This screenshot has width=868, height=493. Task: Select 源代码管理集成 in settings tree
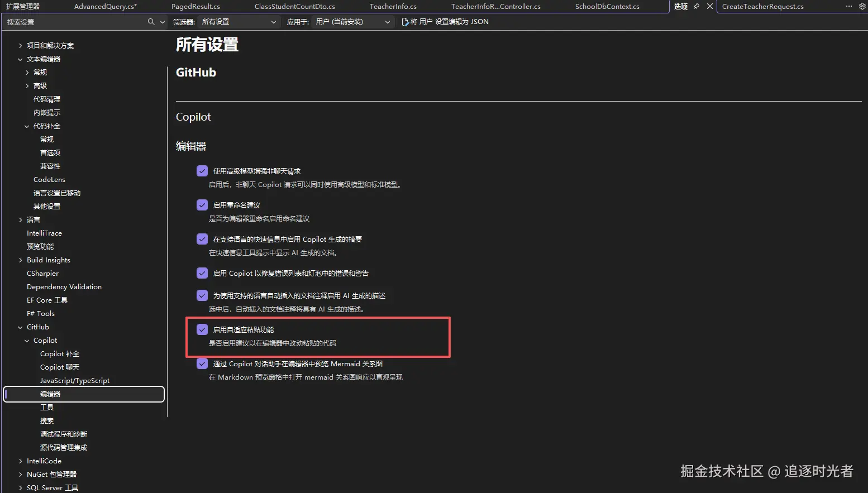pos(64,448)
